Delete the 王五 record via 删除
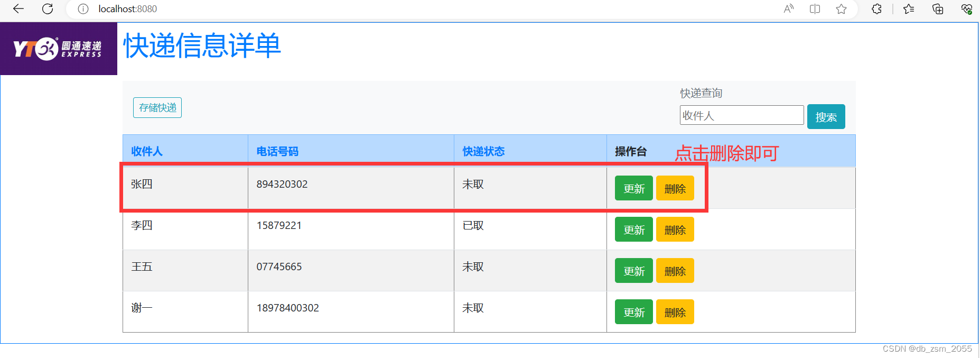Image resolution: width=980 pixels, height=358 pixels. point(675,271)
